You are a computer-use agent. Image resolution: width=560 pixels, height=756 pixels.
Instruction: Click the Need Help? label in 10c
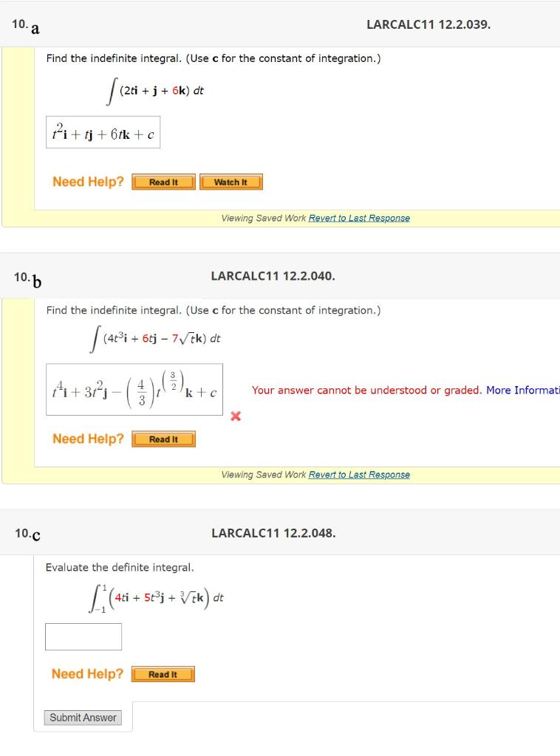coord(87,673)
